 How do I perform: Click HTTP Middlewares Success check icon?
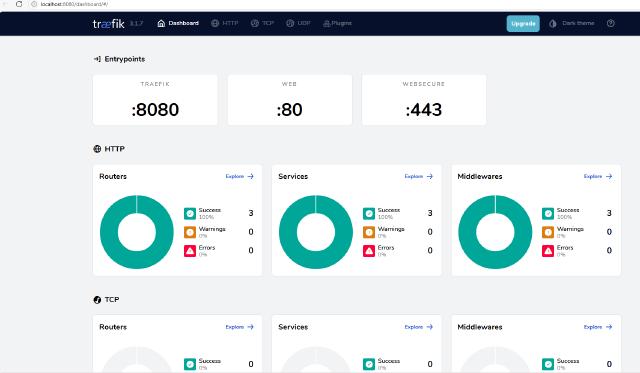point(548,213)
